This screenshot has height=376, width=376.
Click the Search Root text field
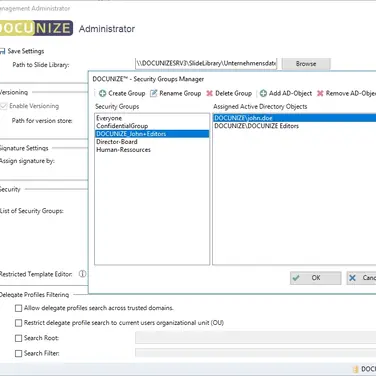[256, 338]
